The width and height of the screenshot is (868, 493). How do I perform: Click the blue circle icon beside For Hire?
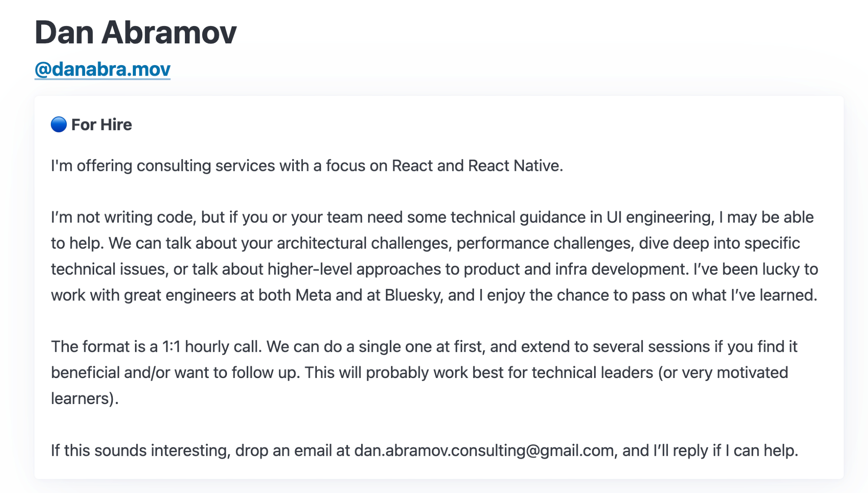click(x=59, y=125)
